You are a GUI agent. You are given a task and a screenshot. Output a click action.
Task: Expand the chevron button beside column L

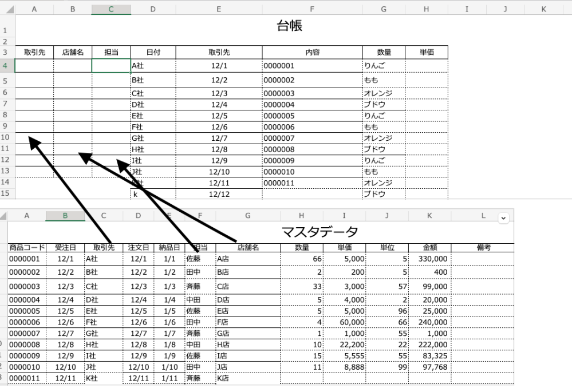[x=503, y=217]
